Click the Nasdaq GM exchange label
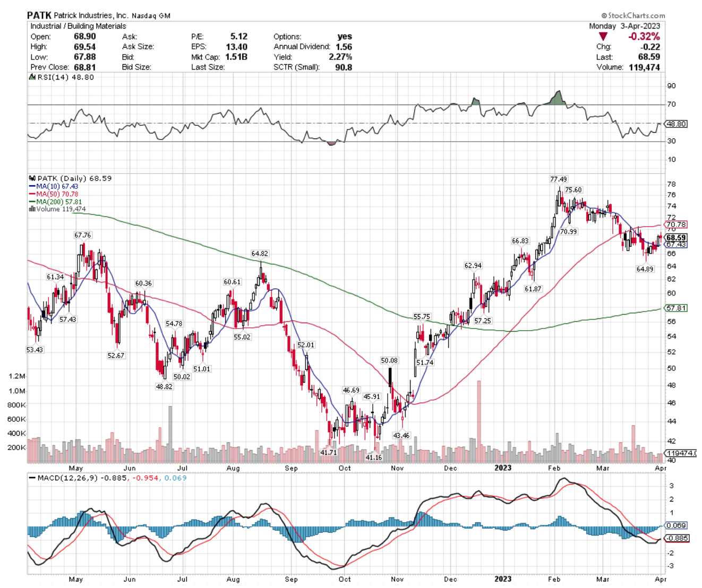 pyautogui.click(x=150, y=16)
